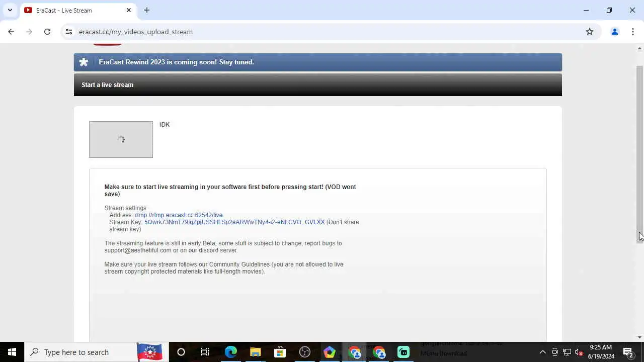Close the EraCast - Live Stream tab
Viewport: 644px width, 362px height.
[129, 10]
